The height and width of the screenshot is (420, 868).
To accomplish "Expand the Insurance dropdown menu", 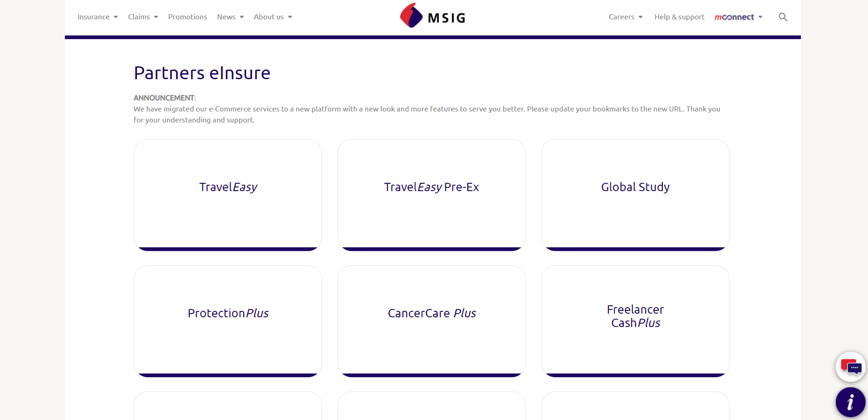I will [x=98, y=17].
